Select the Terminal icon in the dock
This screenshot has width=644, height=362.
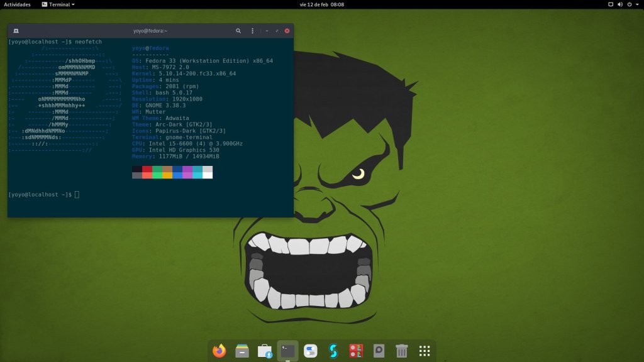coord(288,351)
